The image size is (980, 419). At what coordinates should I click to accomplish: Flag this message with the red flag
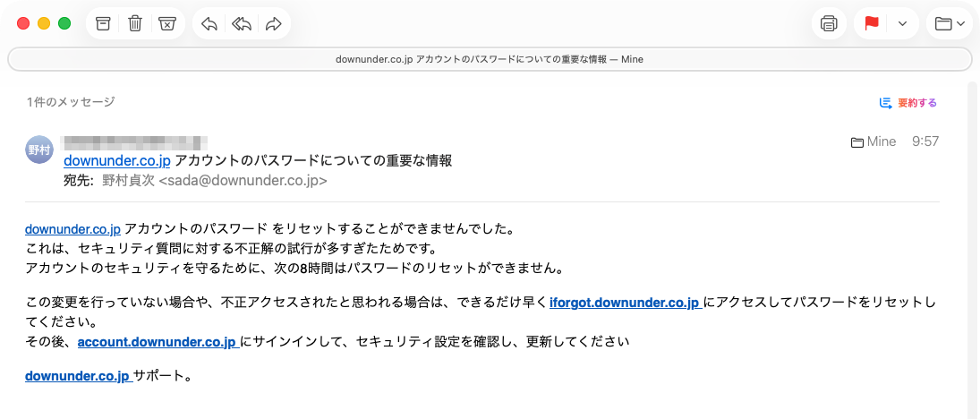pos(871,24)
